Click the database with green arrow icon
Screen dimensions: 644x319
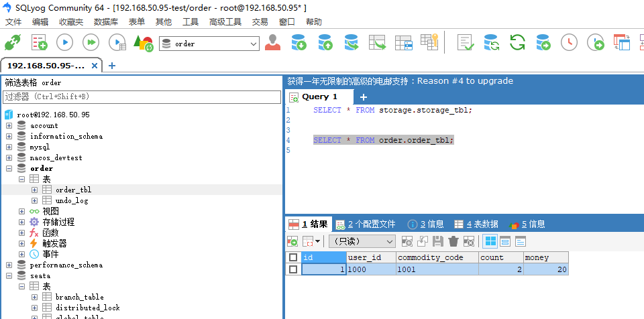[543, 42]
